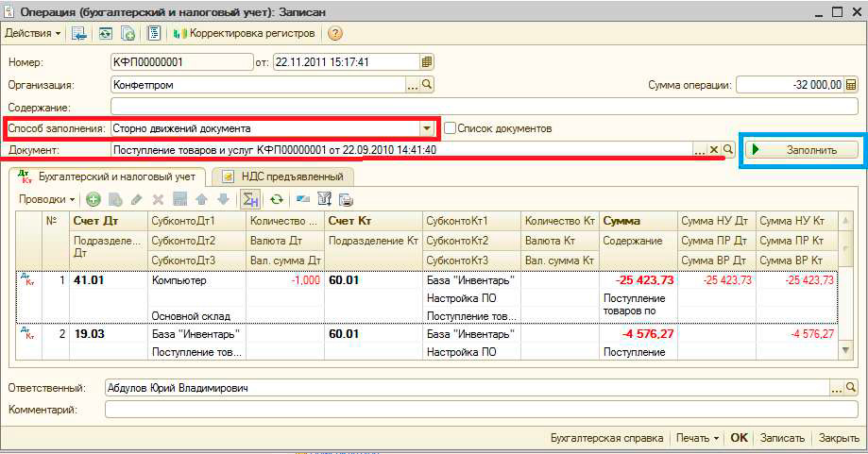Choose document via ellipsis in Документ field
This screenshot has height=454, width=868.
click(x=700, y=150)
